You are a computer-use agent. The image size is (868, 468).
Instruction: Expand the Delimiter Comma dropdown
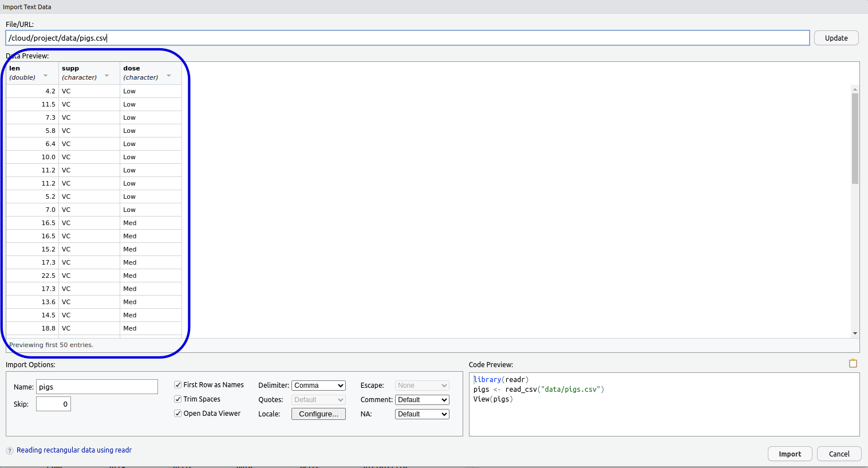click(318, 386)
